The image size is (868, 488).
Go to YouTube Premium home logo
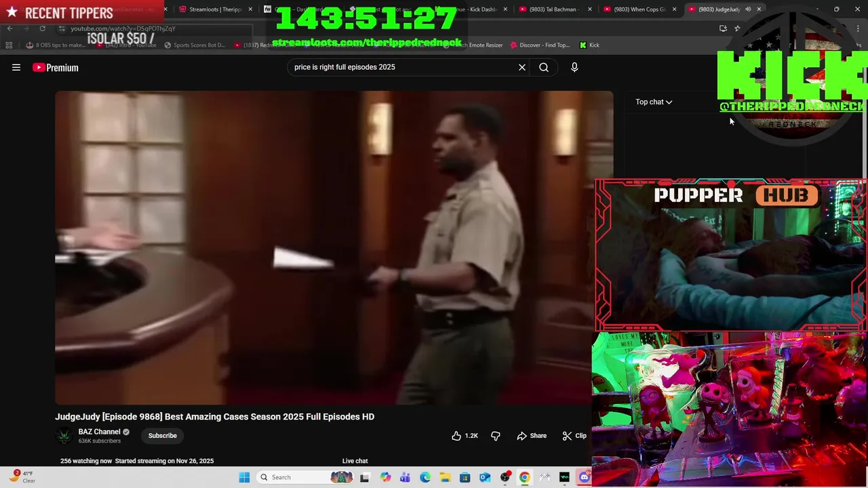[56, 67]
